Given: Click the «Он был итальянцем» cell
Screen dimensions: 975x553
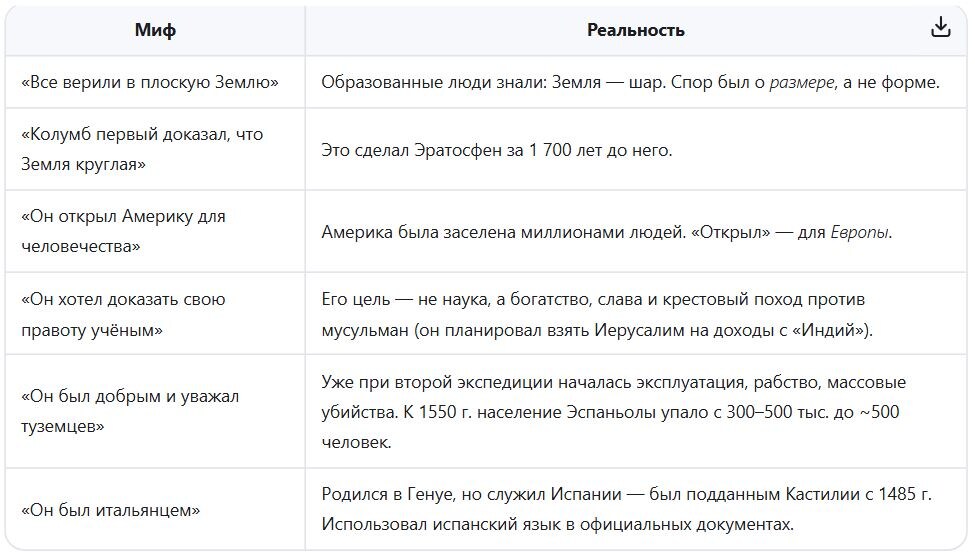Looking at the screenshot, I should 155,509.
